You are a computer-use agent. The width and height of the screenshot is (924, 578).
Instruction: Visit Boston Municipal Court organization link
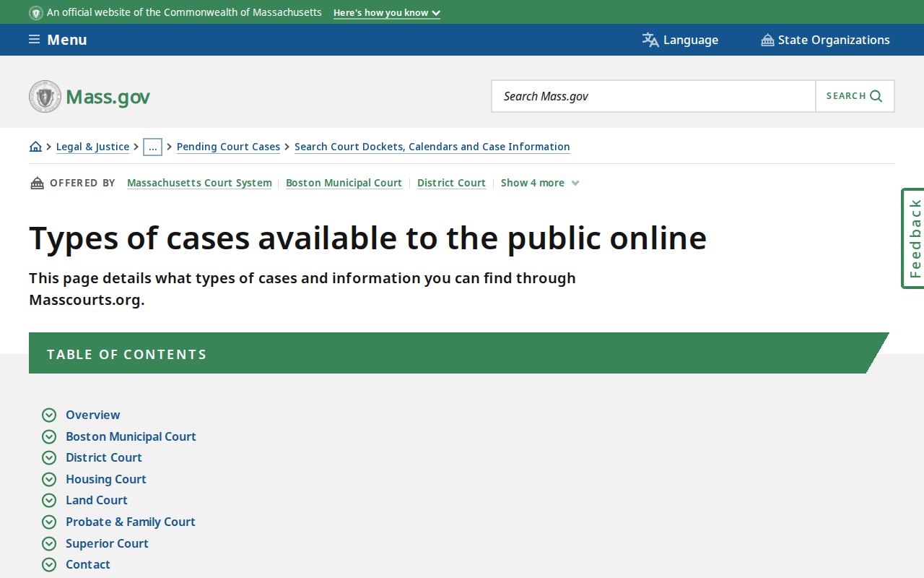point(344,183)
